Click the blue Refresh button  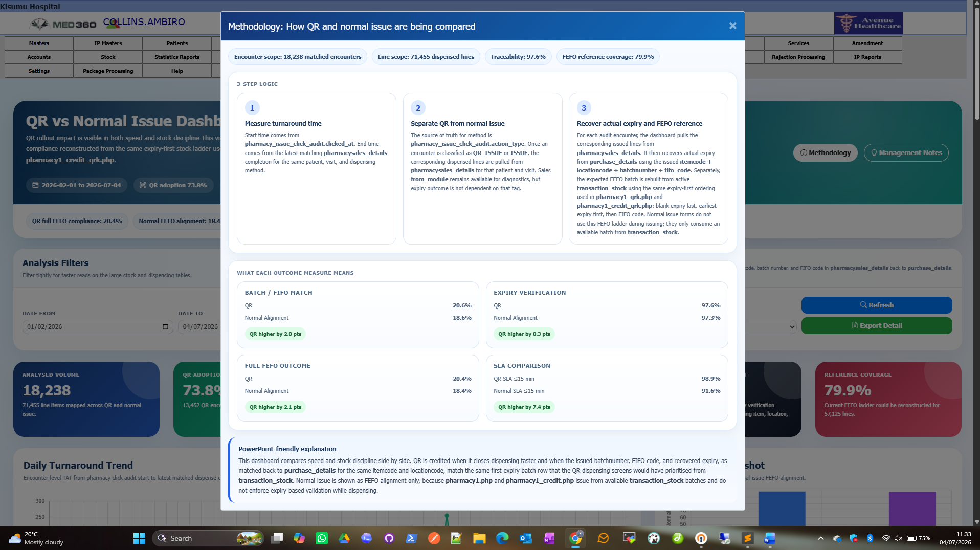[x=876, y=305]
